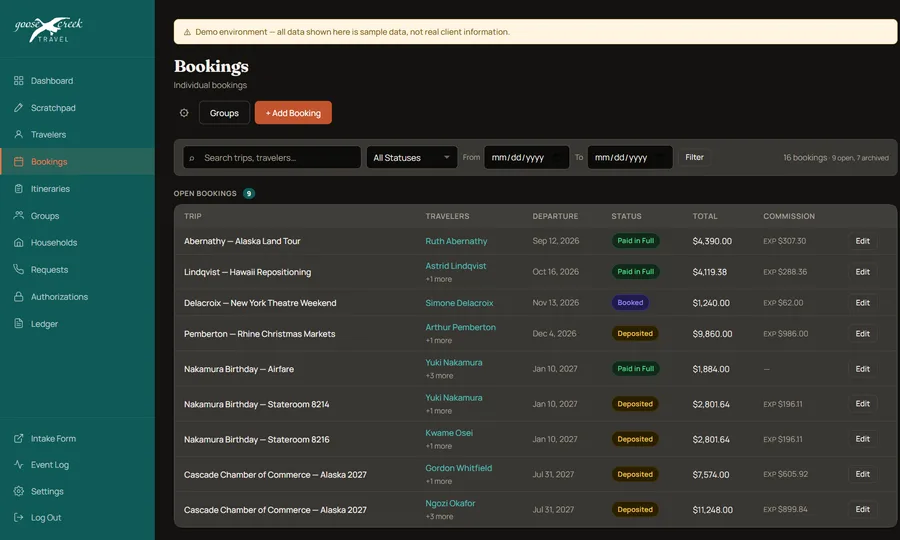
Task: Click the Scratchpad pencil icon
Action: tap(19, 108)
